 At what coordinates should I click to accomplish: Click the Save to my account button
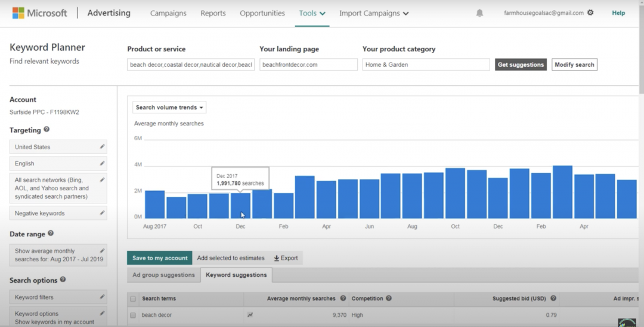coord(160,258)
